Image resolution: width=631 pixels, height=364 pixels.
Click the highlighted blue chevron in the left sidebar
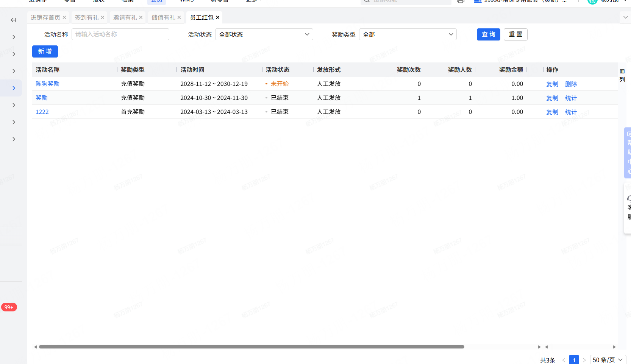pyautogui.click(x=14, y=88)
